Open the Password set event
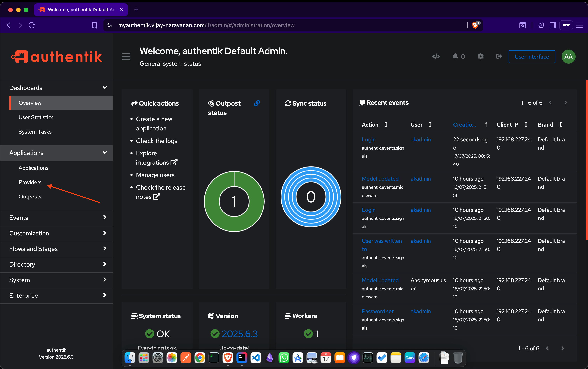The height and width of the screenshot is (369, 588). pos(377,311)
